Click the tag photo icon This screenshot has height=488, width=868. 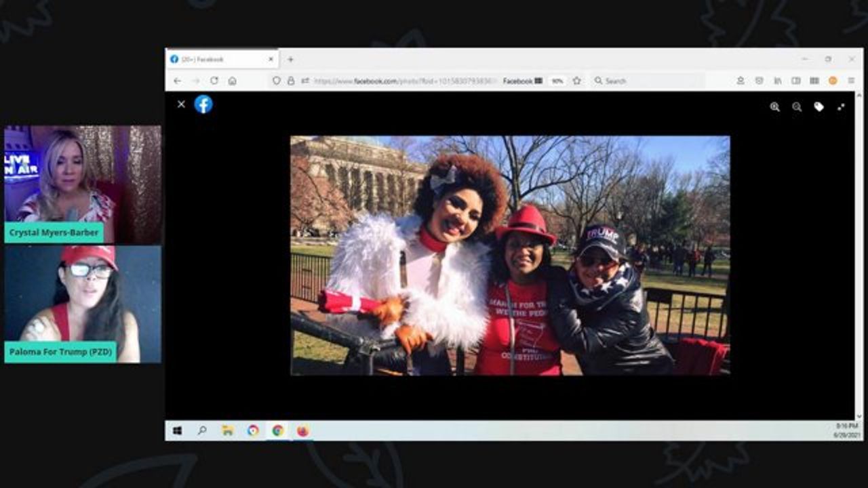coord(818,107)
